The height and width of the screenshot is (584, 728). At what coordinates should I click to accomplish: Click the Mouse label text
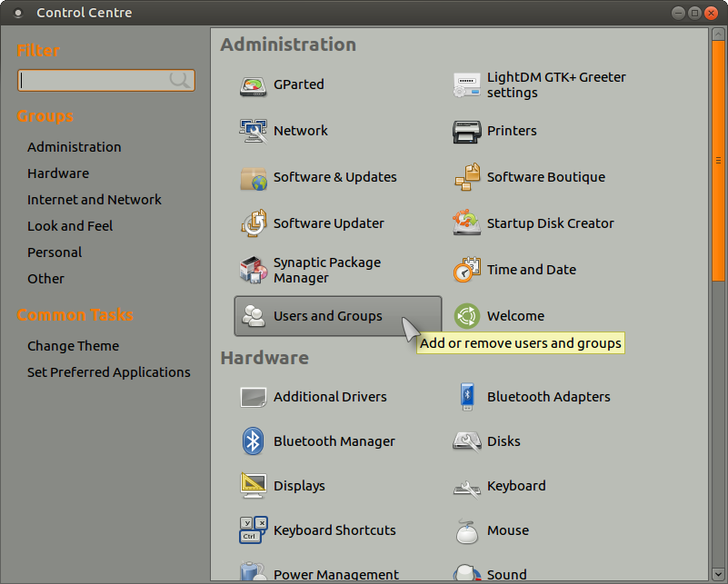click(x=508, y=530)
